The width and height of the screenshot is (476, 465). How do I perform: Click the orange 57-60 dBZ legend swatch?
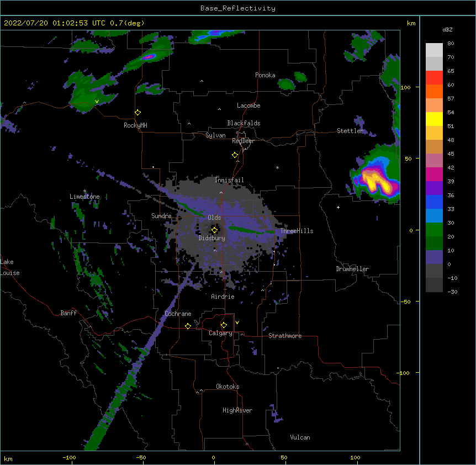(434, 91)
